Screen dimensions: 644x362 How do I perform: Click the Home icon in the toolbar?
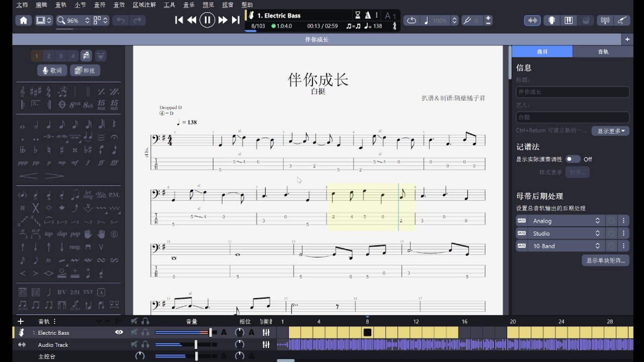click(23, 20)
